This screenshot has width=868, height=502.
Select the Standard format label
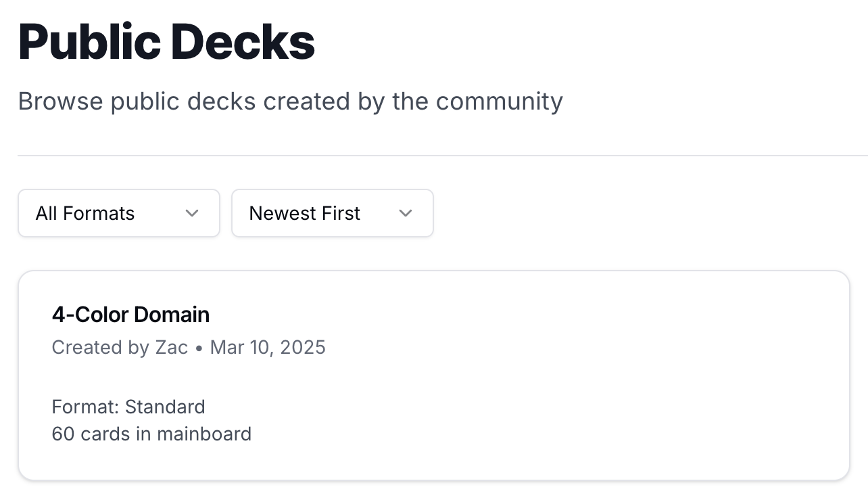pos(166,407)
